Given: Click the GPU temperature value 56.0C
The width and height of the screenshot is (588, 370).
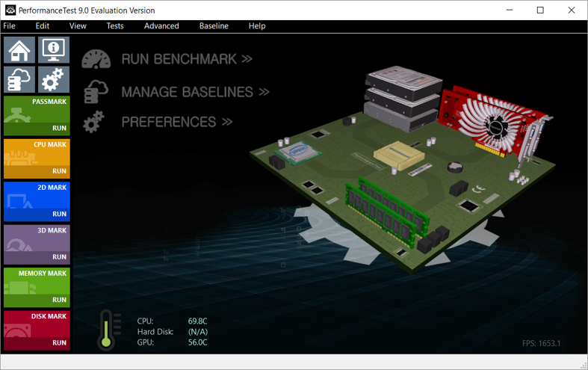Looking at the screenshot, I should point(198,342).
